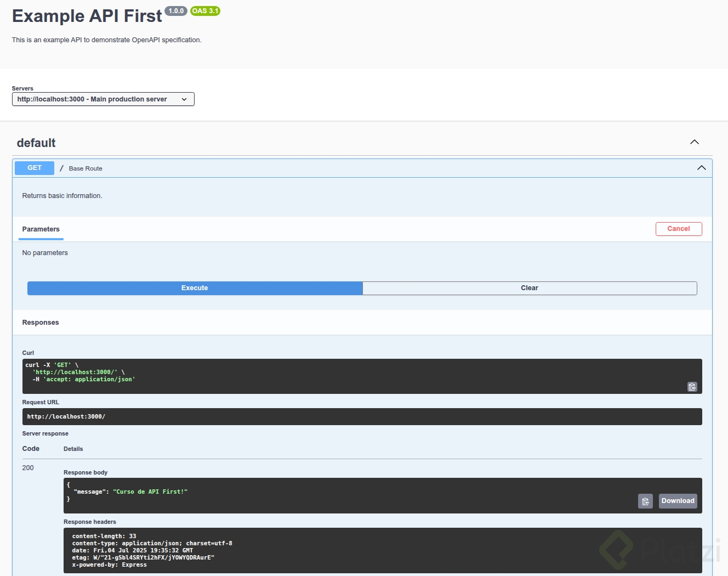Screen dimensions: 728x576
Task: Click the Base Route summary text
Action: point(86,168)
